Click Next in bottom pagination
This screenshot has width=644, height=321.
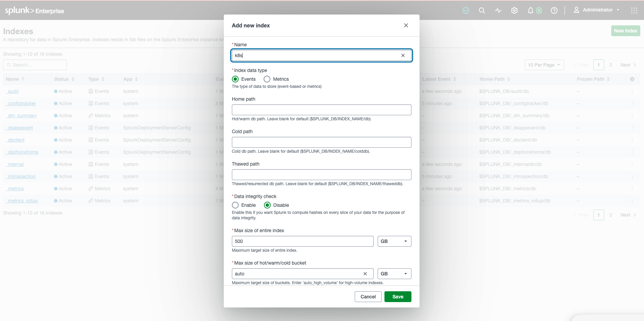tap(628, 215)
